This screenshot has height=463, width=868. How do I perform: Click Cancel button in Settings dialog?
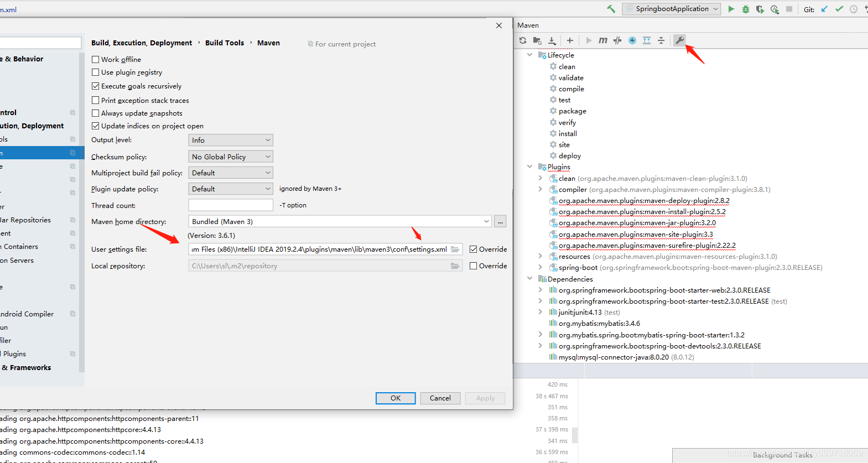[x=440, y=398]
